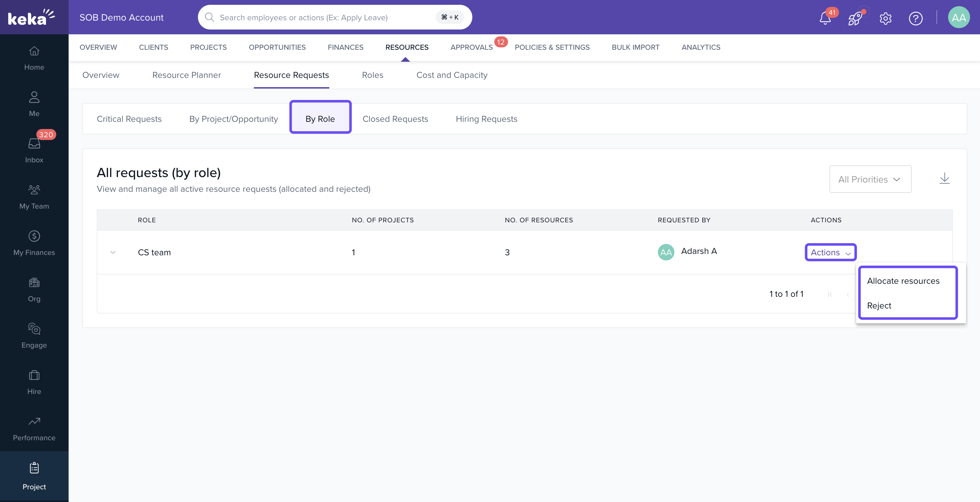Image resolution: width=980 pixels, height=502 pixels.
Task: Open the settings gear icon
Action: [885, 18]
